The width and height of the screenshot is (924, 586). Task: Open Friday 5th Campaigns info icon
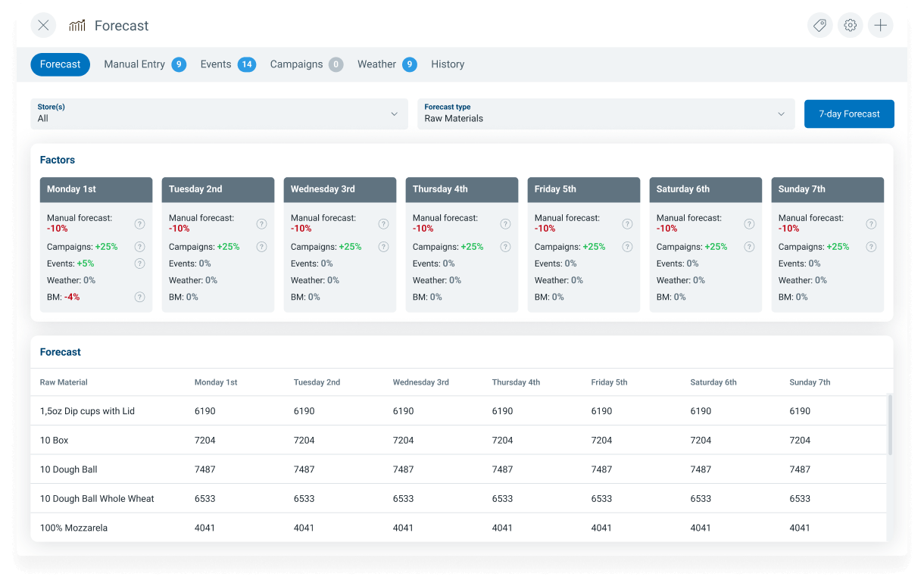(627, 247)
